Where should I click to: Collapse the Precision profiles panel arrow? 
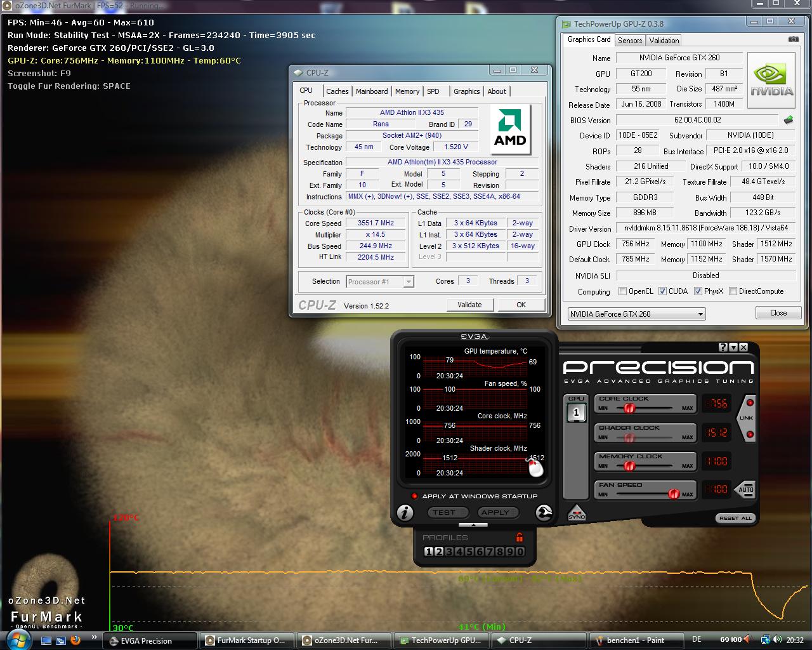coord(473,525)
